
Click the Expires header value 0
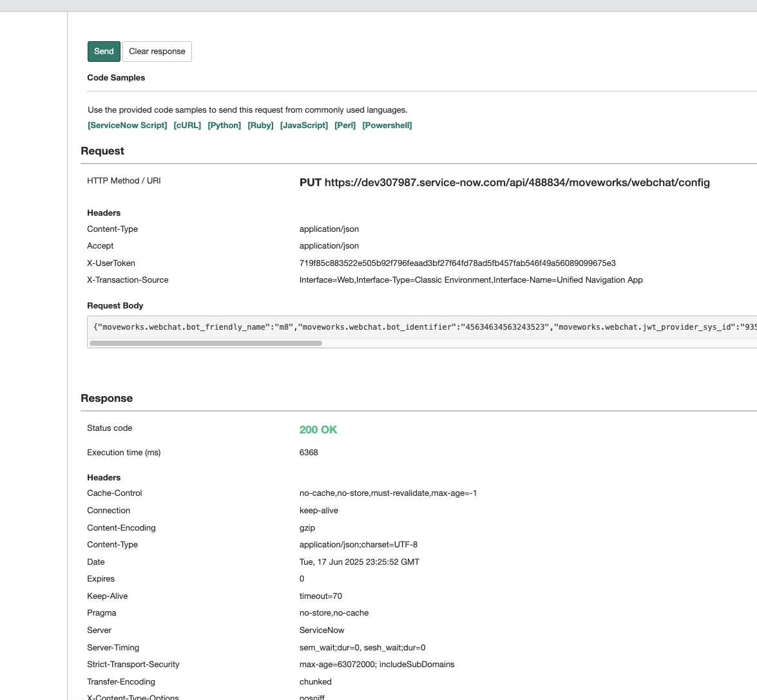(302, 579)
